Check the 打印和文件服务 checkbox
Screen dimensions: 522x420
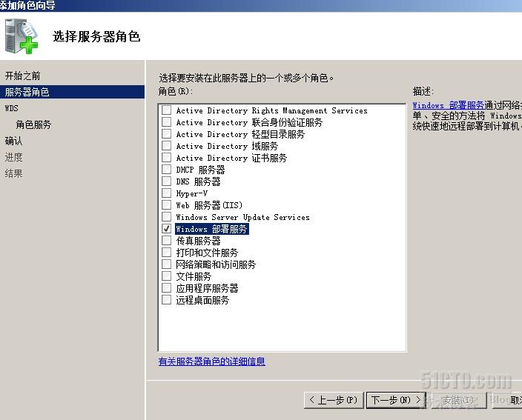166,253
